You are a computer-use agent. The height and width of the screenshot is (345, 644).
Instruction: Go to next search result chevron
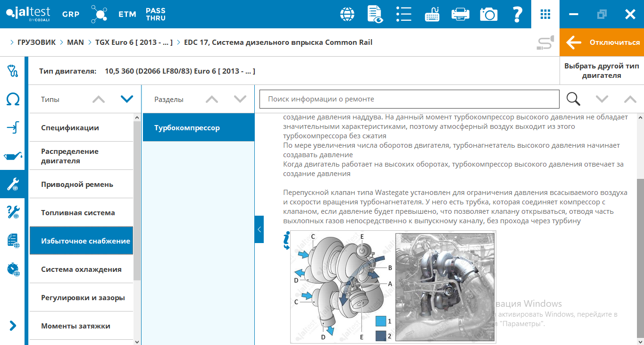point(602,99)
